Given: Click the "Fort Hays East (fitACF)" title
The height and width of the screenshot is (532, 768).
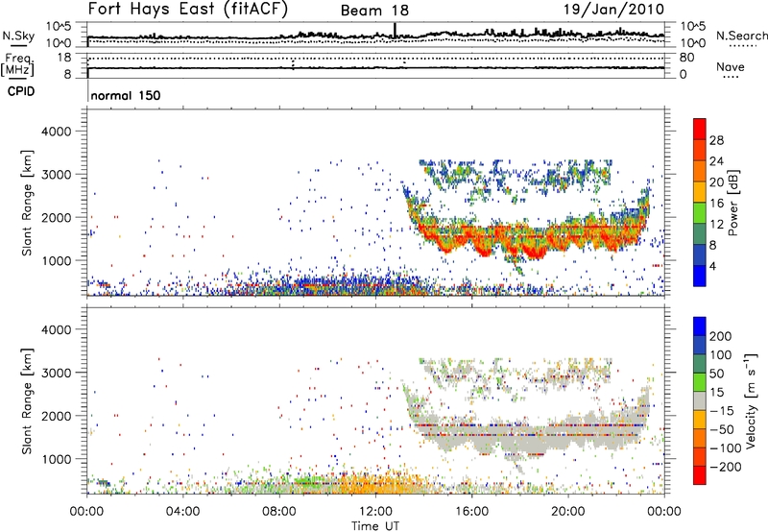Looking at the screenshot, I should click(x=188, y=9).
